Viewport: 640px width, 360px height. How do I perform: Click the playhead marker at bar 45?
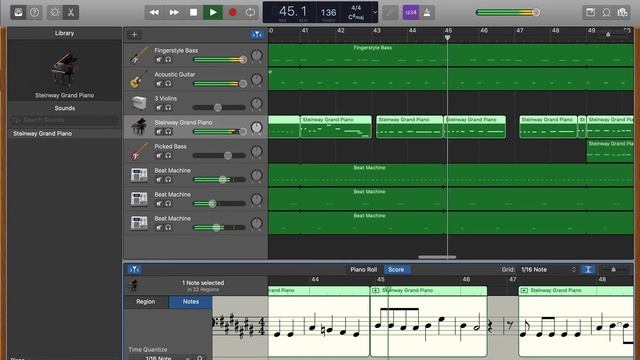(x=447, y=37)
